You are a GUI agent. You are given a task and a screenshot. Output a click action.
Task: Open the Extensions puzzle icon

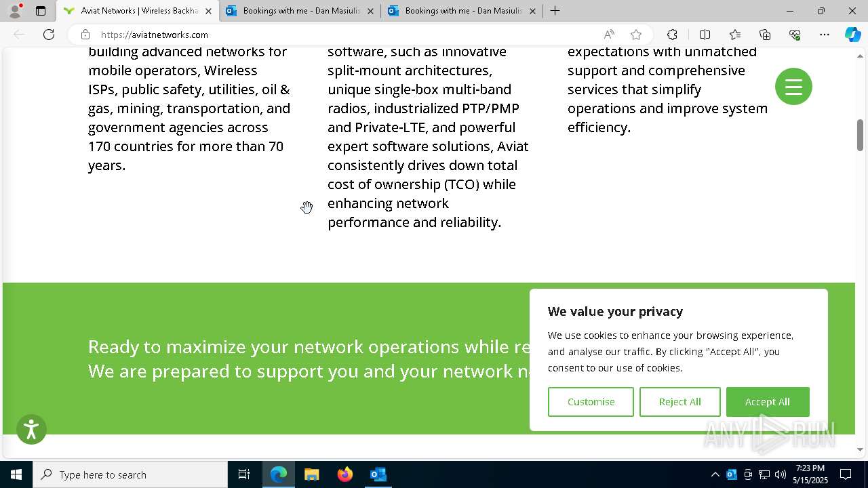[672, 35]
